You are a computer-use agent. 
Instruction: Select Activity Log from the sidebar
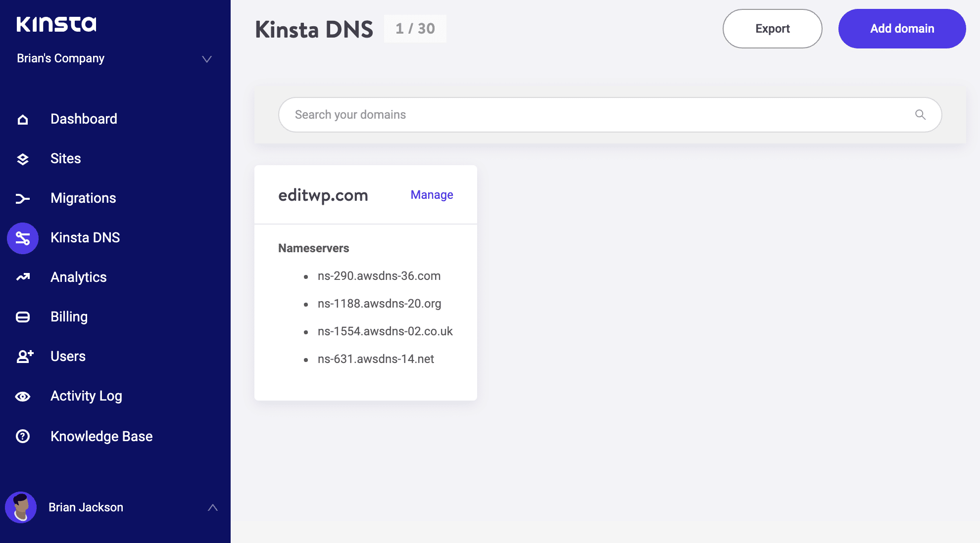coord(86,396)
